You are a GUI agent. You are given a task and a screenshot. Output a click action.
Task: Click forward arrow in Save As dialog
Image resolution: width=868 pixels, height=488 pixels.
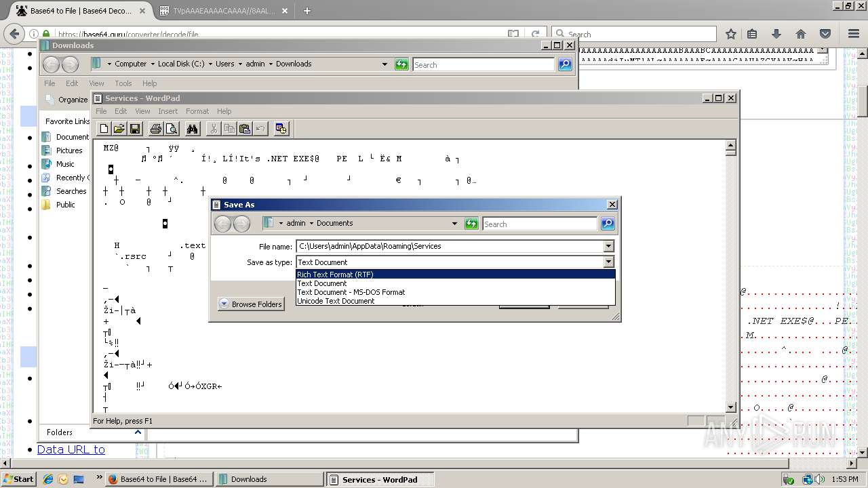pos(241,224)
